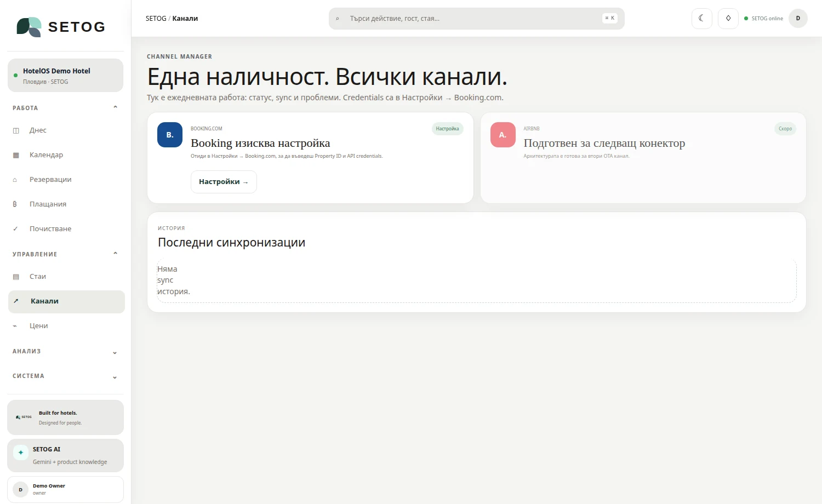Screen dimensions: 822x504
Task: Open the HotelOS Demo Hotel selector
Action: [66, 76]
